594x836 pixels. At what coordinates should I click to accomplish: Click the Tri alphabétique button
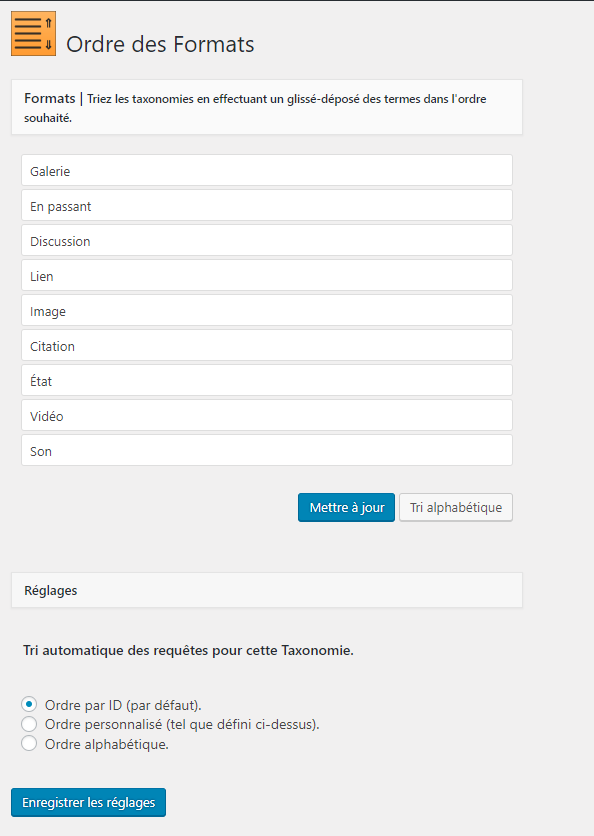[456, 508]
